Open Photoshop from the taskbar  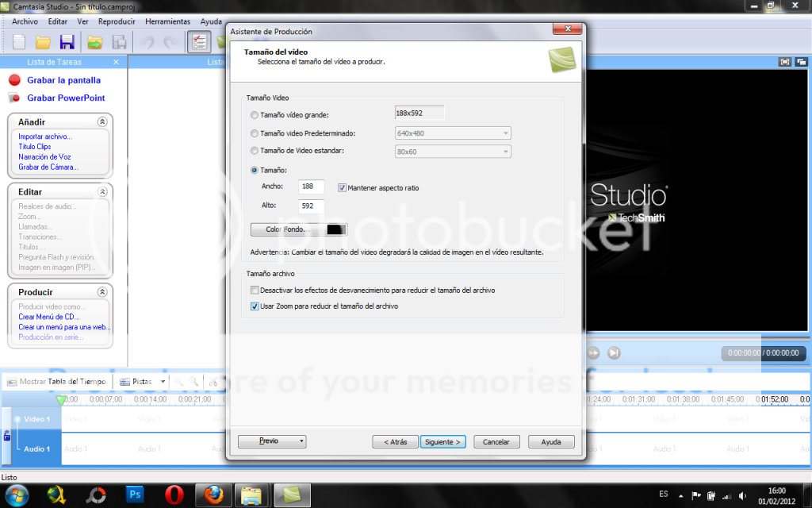coord(135,495)
